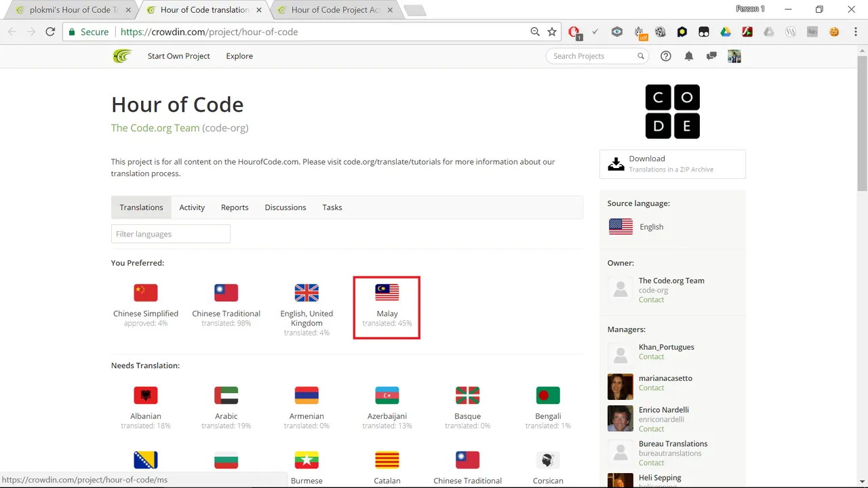The width and height of the screenshot is (868, 488).
Task: Click the Bulgarian flag in the third row
Action: click(x=226, y=460)
